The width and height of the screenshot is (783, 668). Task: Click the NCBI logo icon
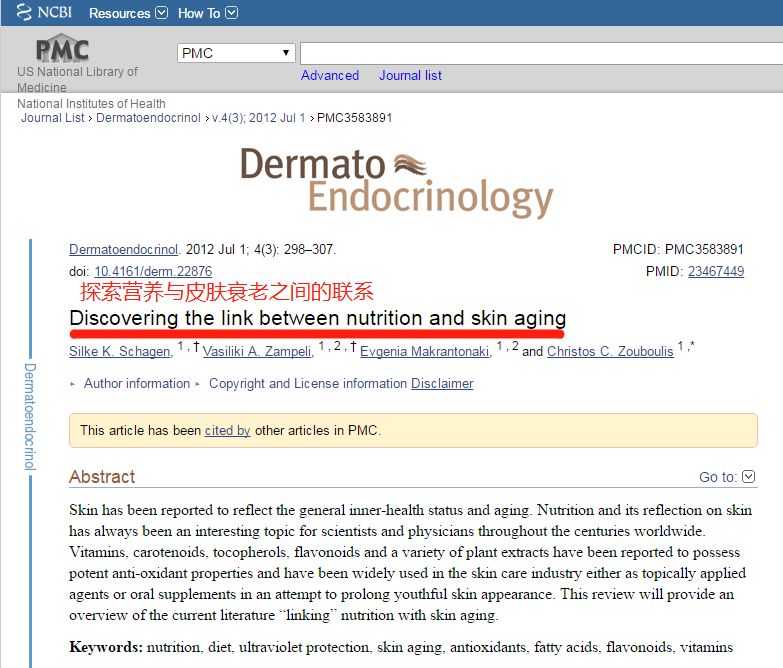coord(24,12)
